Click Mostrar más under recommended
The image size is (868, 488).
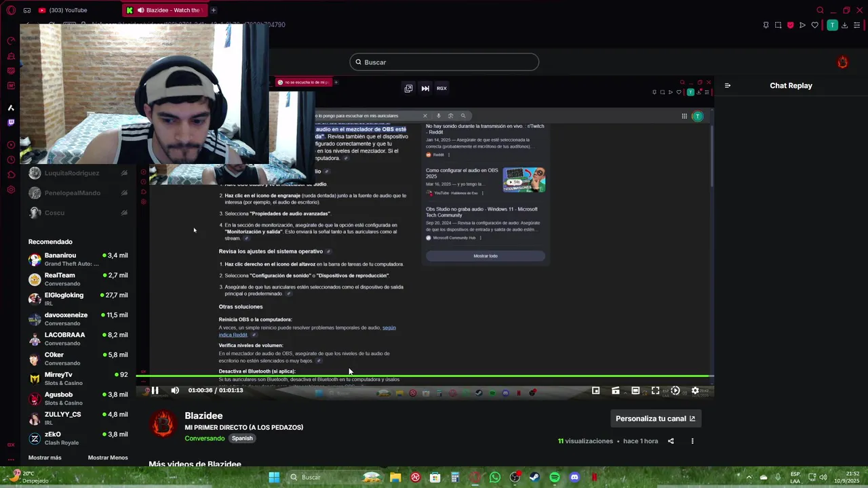(x=45, y=457)
